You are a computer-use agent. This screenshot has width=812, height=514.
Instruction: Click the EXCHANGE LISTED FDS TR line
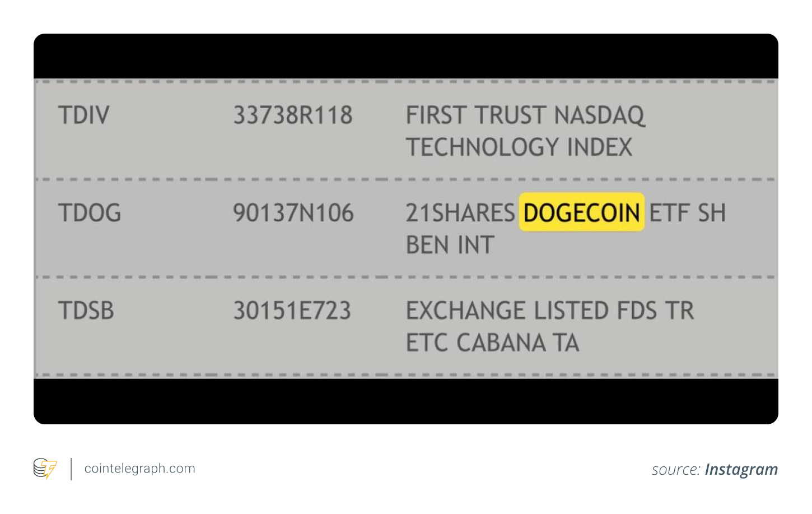point(550,311)
